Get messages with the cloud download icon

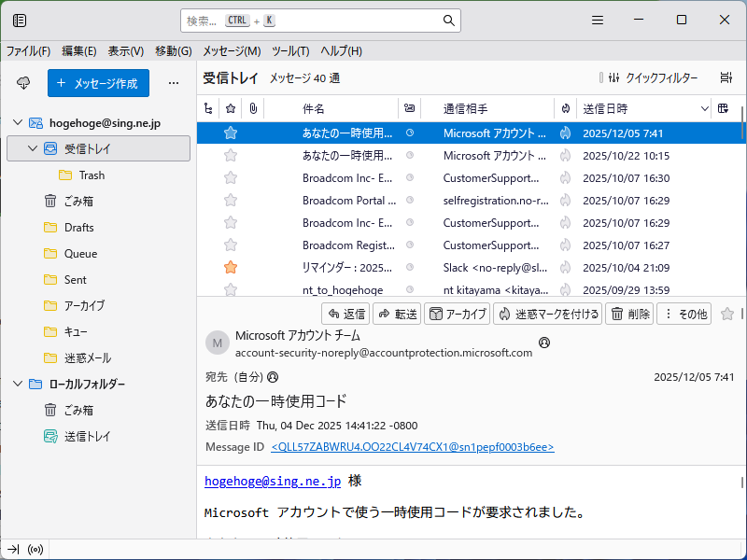tap(23, 83)
